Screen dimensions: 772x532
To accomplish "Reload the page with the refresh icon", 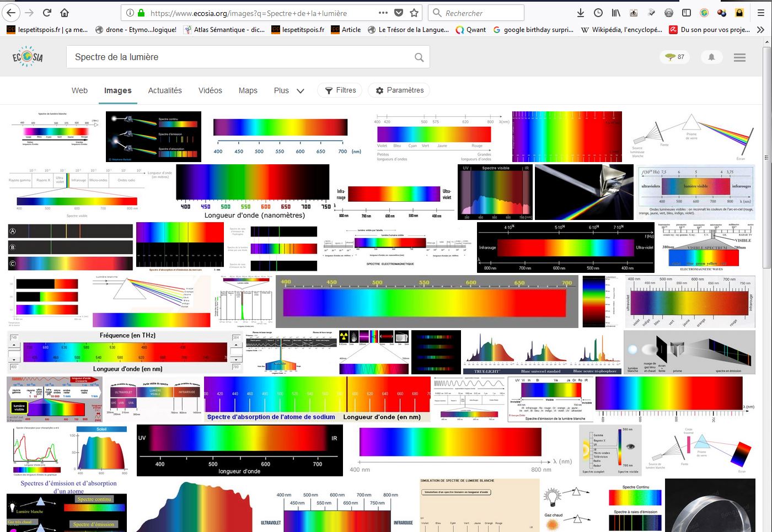I will 47,13.
